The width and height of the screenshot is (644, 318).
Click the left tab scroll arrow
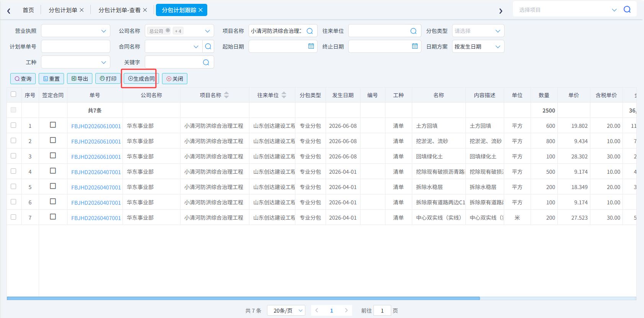9,11
